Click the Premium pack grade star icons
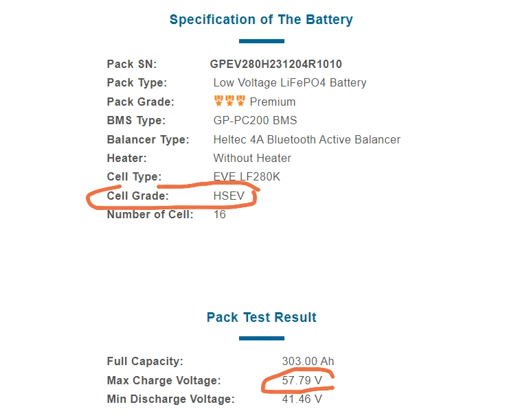The image size is (518, 420). [x=229, y=101]
